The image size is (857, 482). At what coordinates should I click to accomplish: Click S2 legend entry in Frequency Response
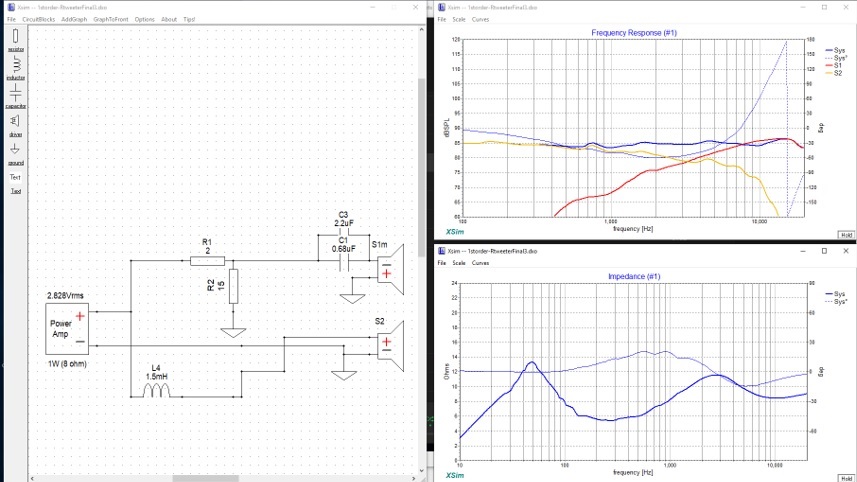(x=835, y=73)
